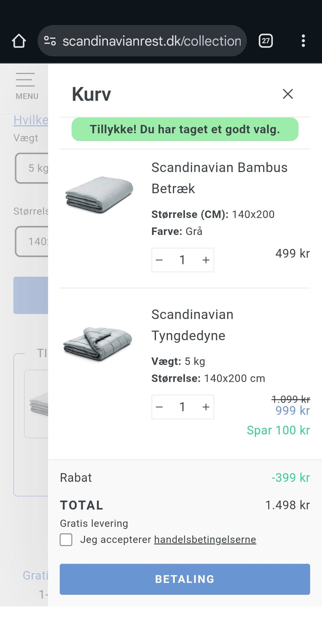The width and height of the screenshot is (322, 644).
Task: Focus the browser address bar URL
Action: 152,41
